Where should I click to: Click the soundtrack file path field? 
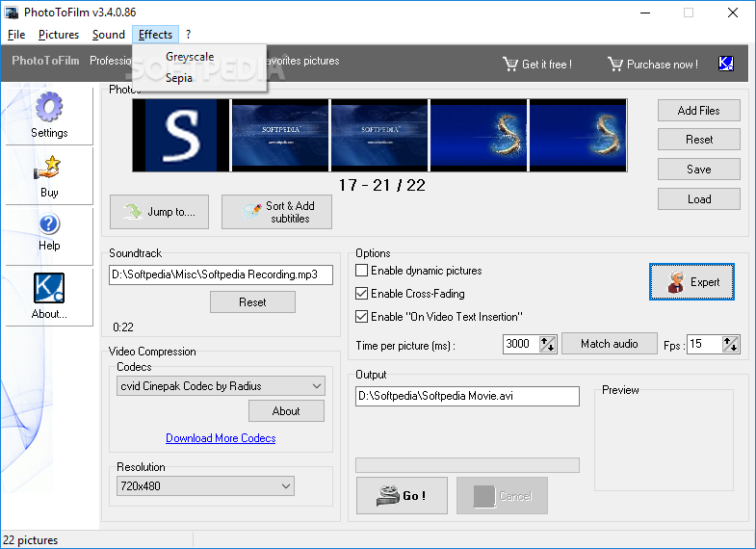221,274
